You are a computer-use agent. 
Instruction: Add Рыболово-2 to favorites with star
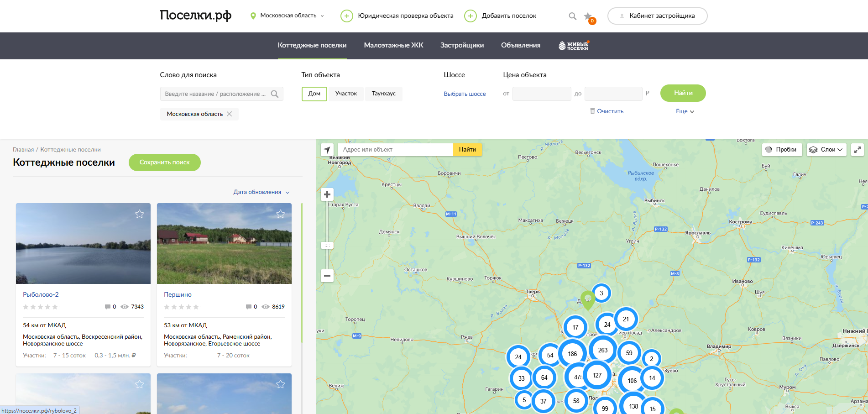pos(140,214)
